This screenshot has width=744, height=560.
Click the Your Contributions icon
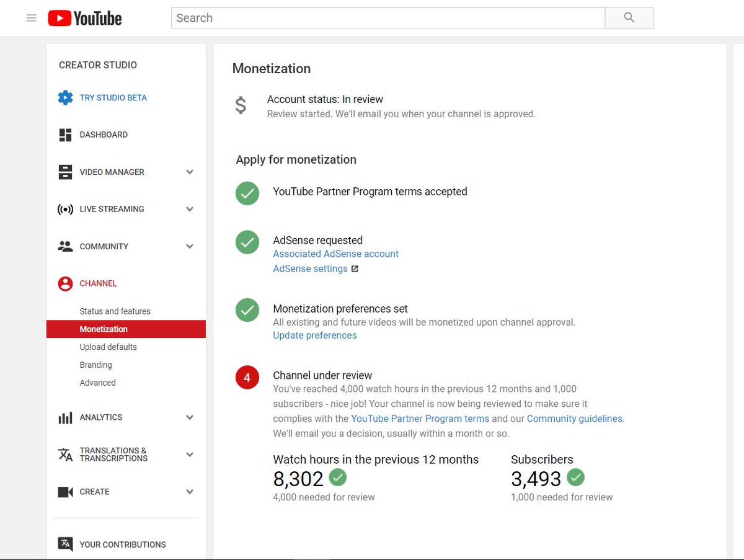(x=65, y=544)
